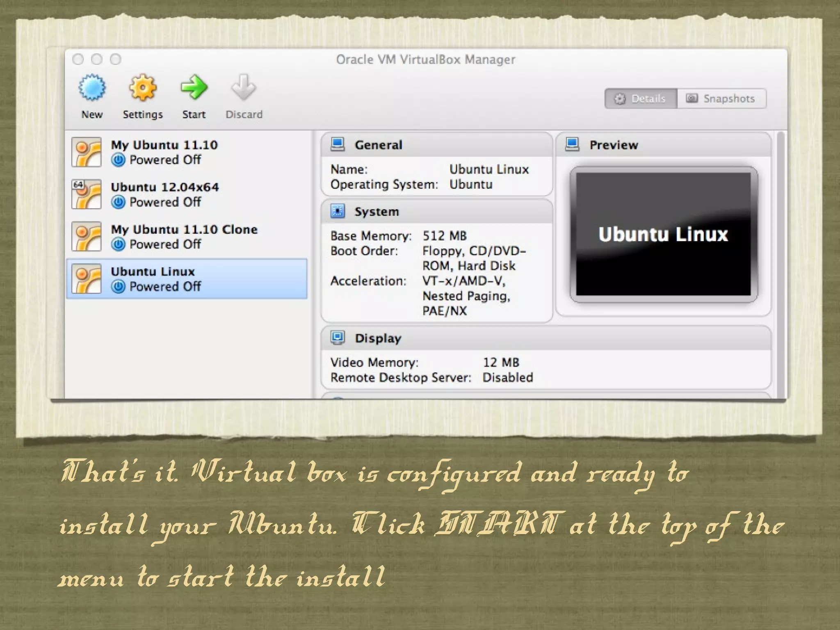Click the Discard down-arrow icon
This screenshot has width=840, height=630.
point(244,88)
